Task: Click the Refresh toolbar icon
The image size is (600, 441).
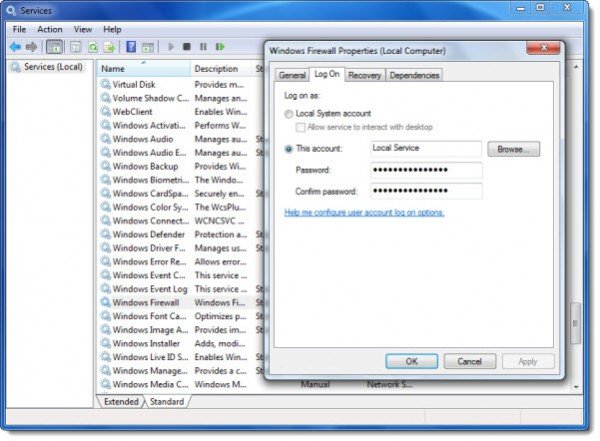Action: tap(93, 47)
